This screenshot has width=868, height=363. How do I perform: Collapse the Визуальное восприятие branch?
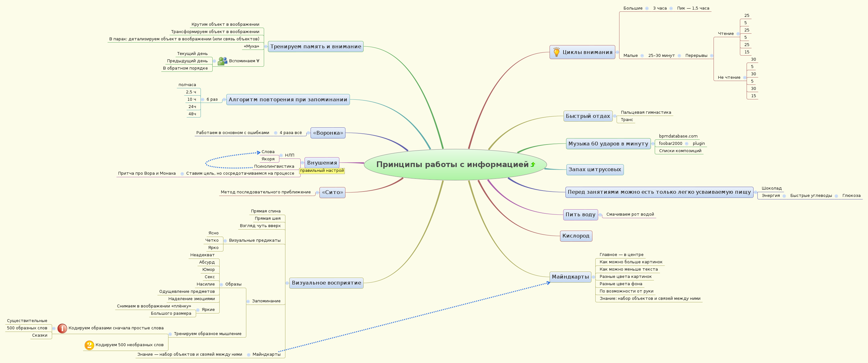[x=287, y=283]
